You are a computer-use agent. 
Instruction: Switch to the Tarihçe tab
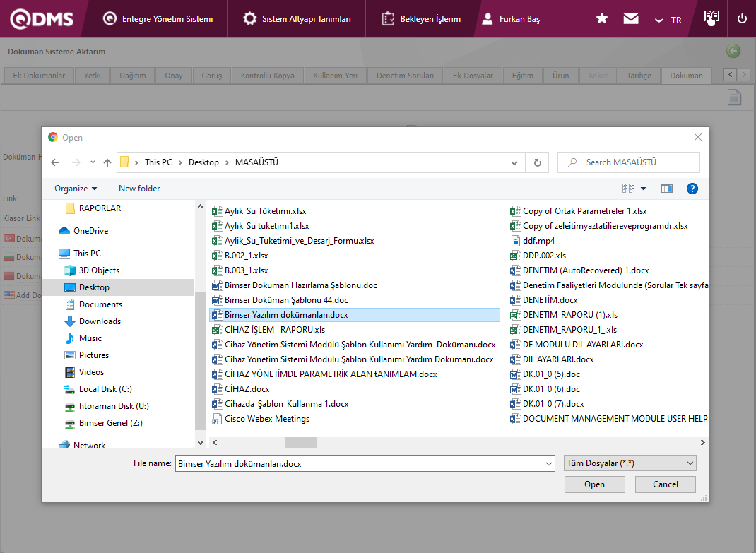pos(639,76)
